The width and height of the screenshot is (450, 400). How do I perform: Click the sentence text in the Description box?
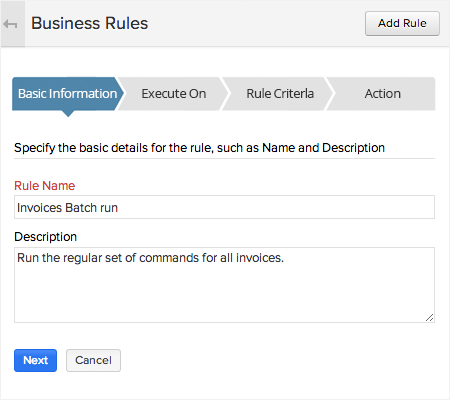150,258
